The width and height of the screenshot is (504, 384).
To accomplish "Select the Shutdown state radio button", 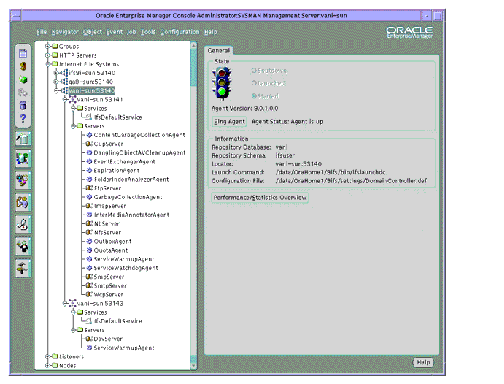I will (x=254, y=70).
